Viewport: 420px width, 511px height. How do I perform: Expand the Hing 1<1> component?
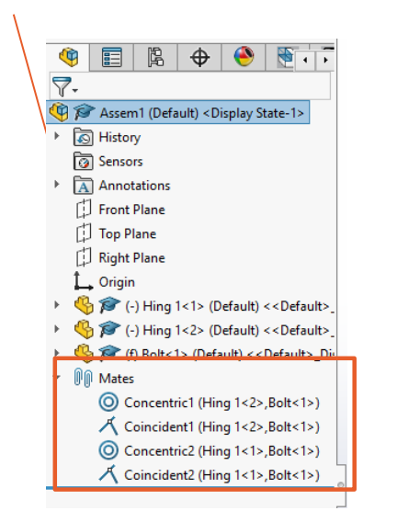pos(57,305)
